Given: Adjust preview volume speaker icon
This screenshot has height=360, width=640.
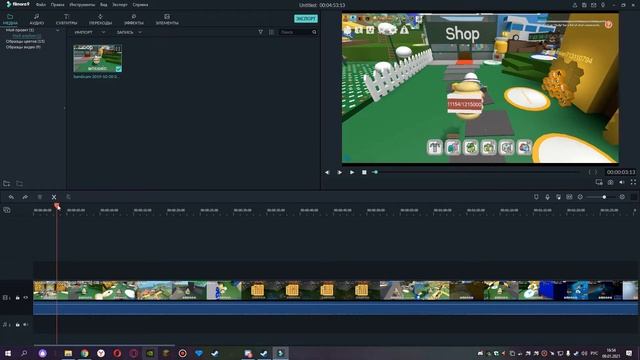Looking at the screenshot, I should [x=622, y=182].
